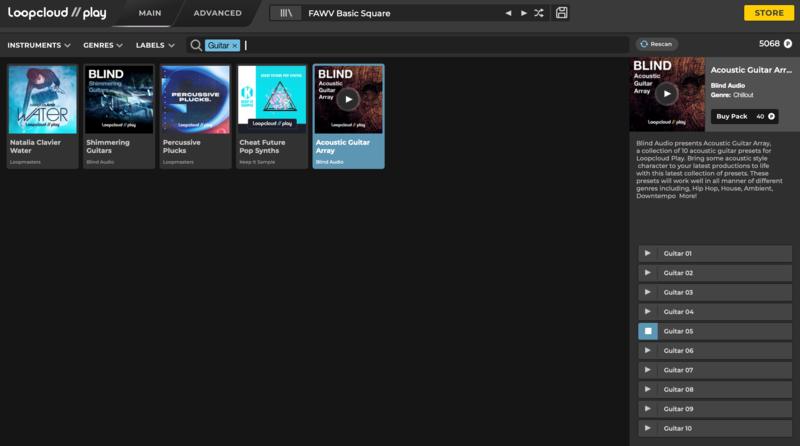Play pack preview in details panel
The width and height of the screenshot is (800, 446).
pos(667,93)
